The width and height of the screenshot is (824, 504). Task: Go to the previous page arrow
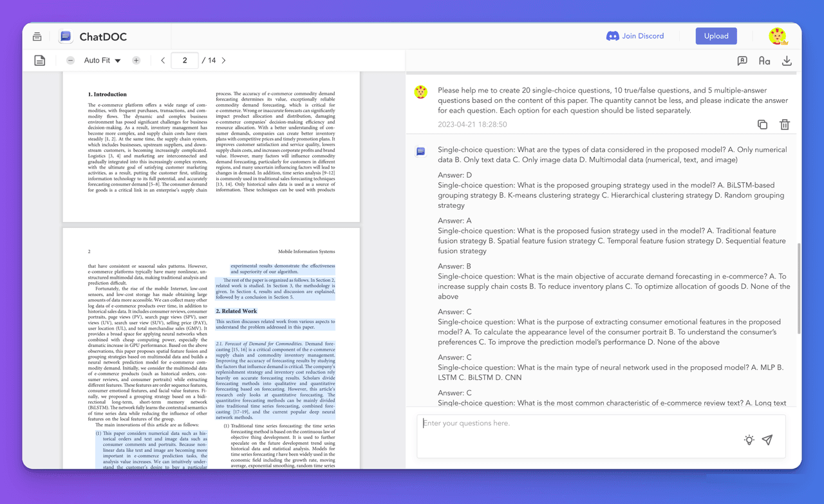tap(163, 61)
